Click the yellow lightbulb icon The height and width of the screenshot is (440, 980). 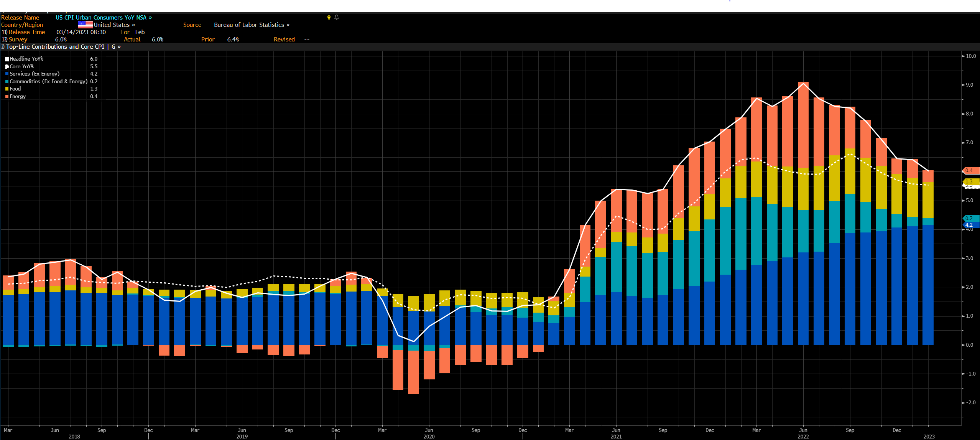[x=329, y=17]
